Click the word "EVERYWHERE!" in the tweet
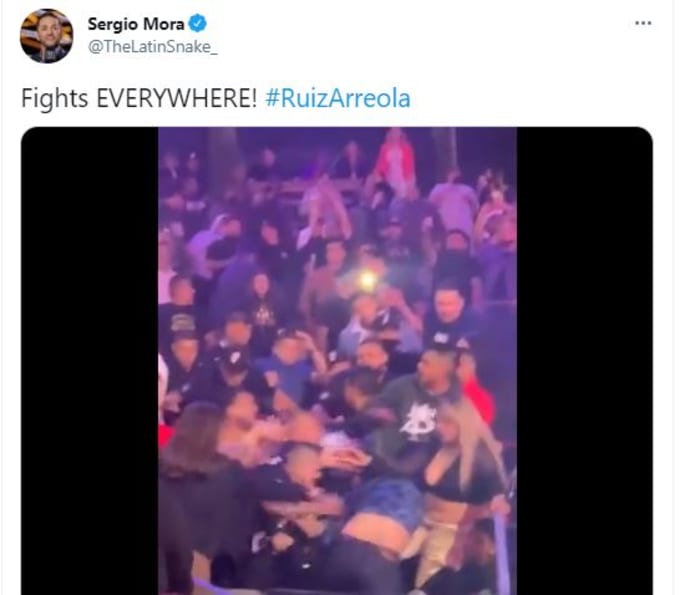 click(x=177, y=98)
